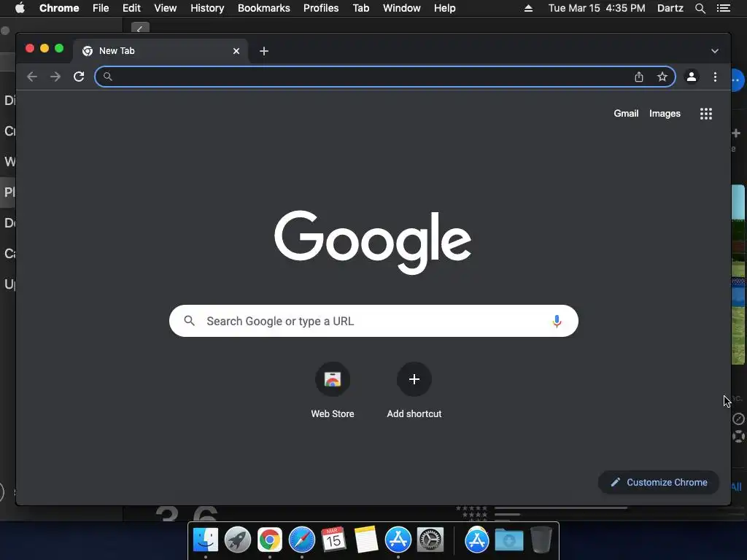This screenshot has width=747, height=560.
Task: Open Safari from the Dock
Action: click(x=301, y=540)
